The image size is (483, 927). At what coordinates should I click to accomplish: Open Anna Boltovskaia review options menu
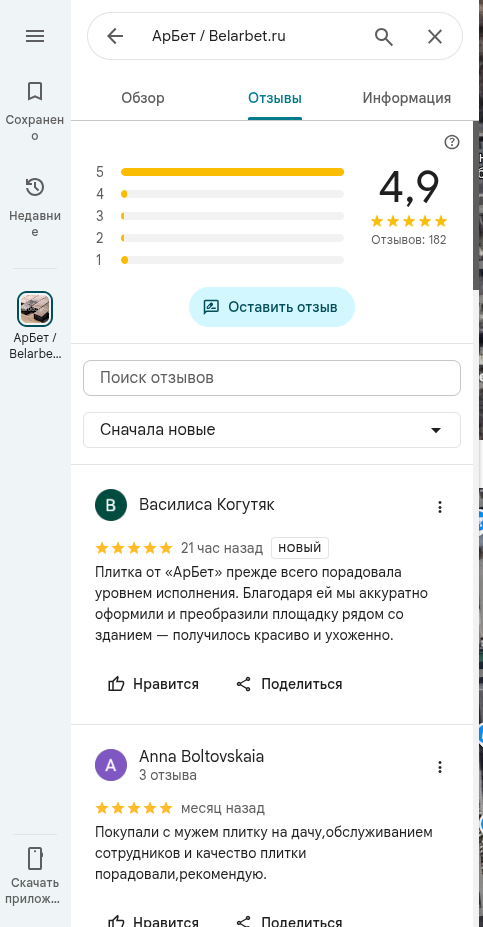coord(439,767)
